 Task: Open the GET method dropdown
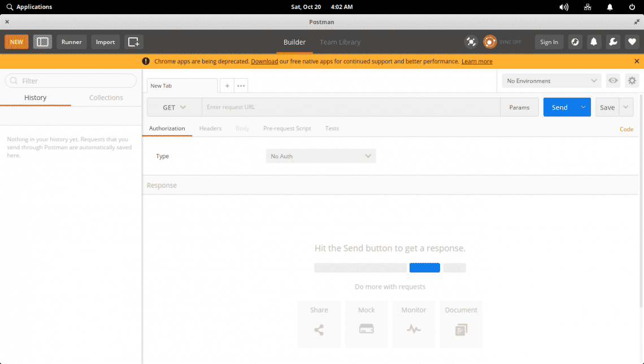coord(174,107)
